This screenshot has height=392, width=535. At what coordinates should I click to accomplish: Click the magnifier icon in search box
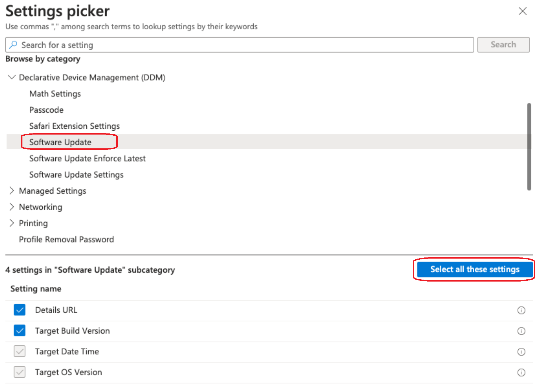coord(13,45)
